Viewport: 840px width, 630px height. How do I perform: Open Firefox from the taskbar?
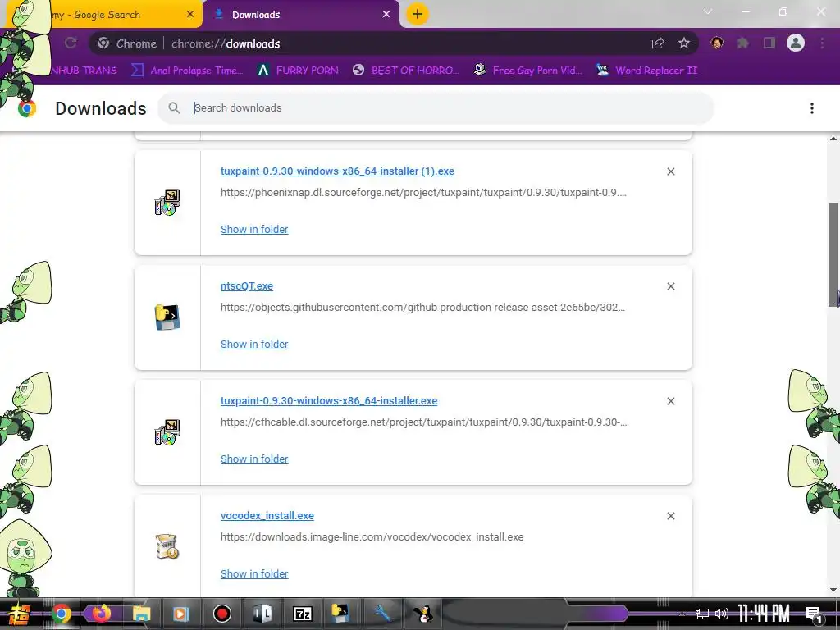[x=101, y=614]
